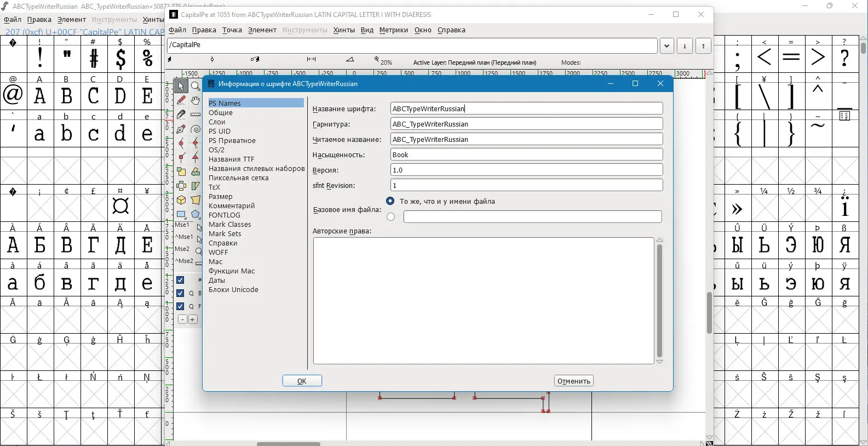This screenshot has width=868, height=446.
Task: Open the glyph name dropdown beside /CapitalPe
Action: (667, 46)
